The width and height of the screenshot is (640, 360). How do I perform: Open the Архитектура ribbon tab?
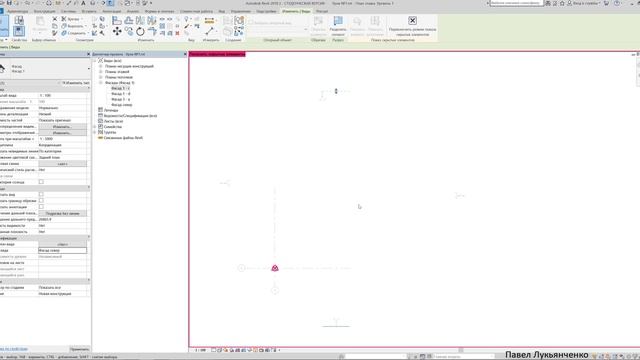pyautogui.click(x=18, y=11)
